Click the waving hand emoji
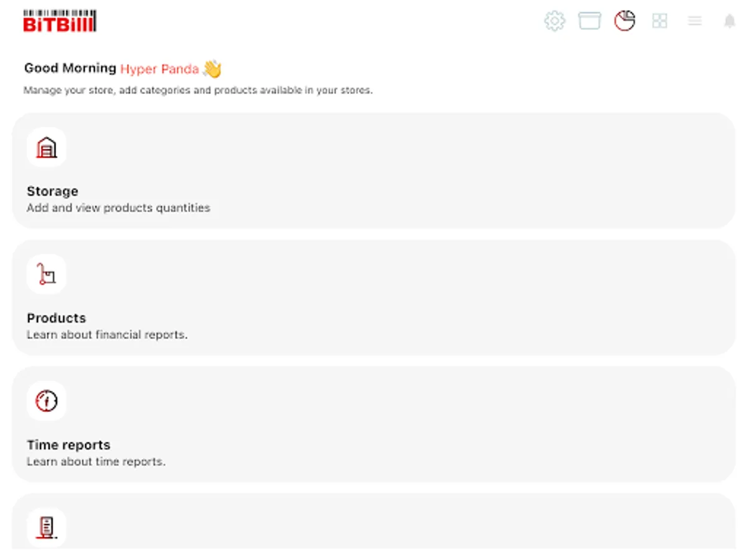The height and width of the screenshot is (560, 747). point(212,68)
